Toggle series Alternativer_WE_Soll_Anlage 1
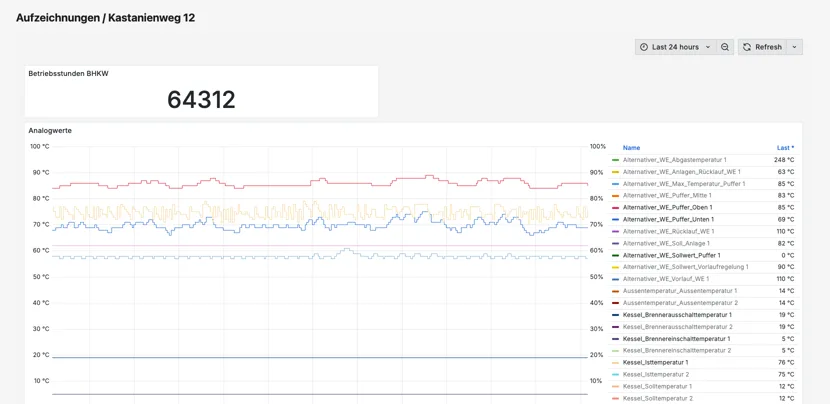The height and width of the screenshot is (404, 830). 666,243
